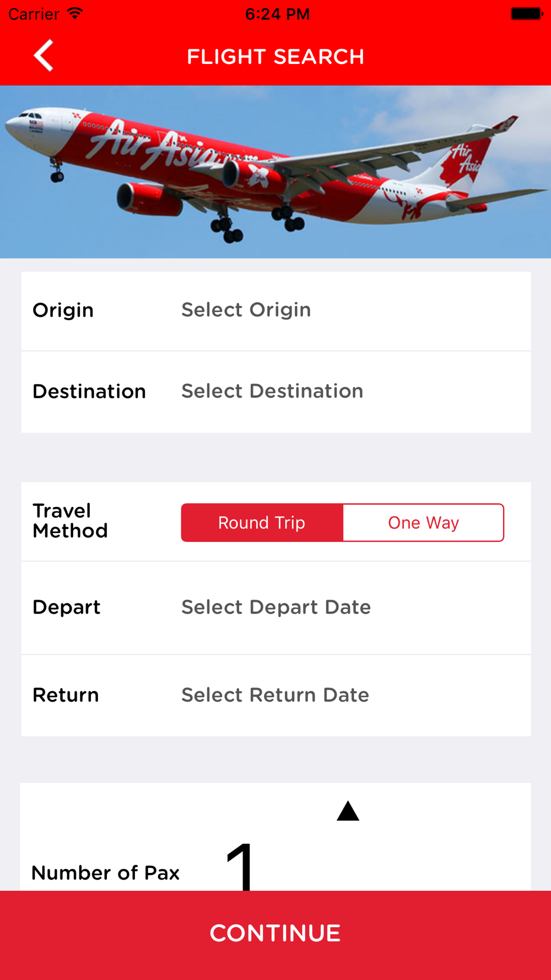The image size is (551, 980).
Task: Tap the clock time in status bar
Action: pyautogui.click(x=277, y=14)
